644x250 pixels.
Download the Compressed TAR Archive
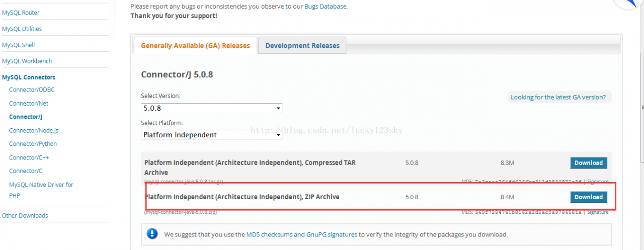[x=588, y=163]
